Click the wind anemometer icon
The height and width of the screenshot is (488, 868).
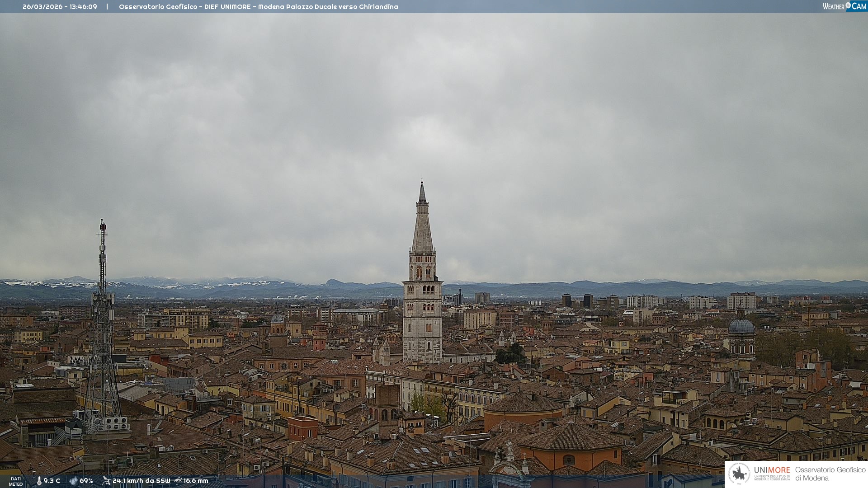pos(106,481)
